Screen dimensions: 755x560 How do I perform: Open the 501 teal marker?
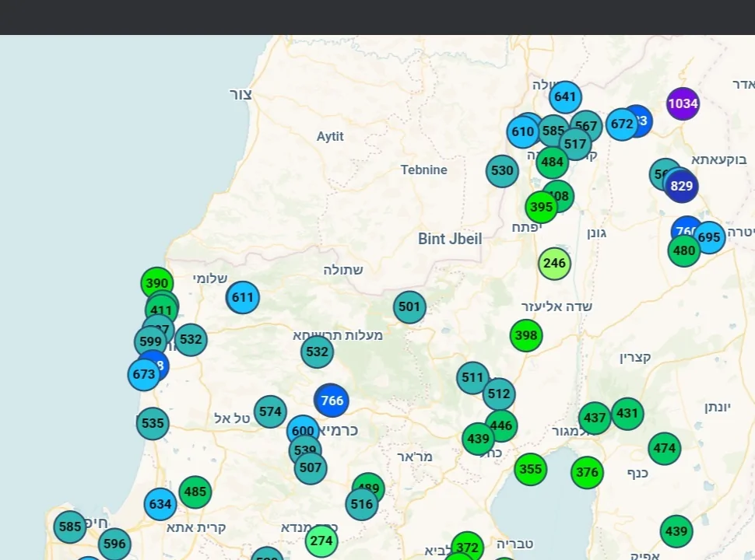click(x=409, y=307)
